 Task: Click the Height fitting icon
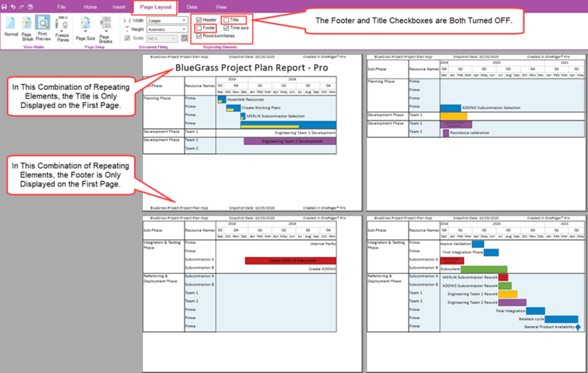click(127, 29)
